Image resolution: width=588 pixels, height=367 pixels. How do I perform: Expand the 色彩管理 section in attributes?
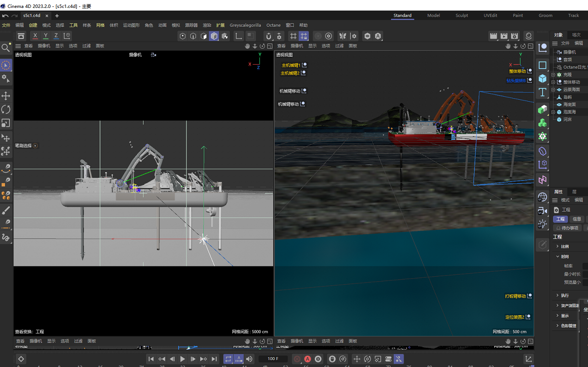[557, 326]
